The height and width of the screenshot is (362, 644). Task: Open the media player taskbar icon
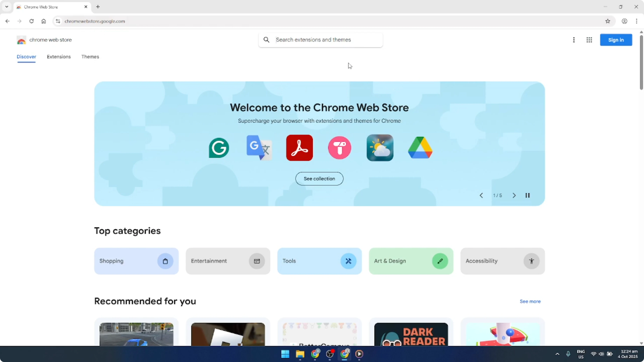(x=359, y=354)
